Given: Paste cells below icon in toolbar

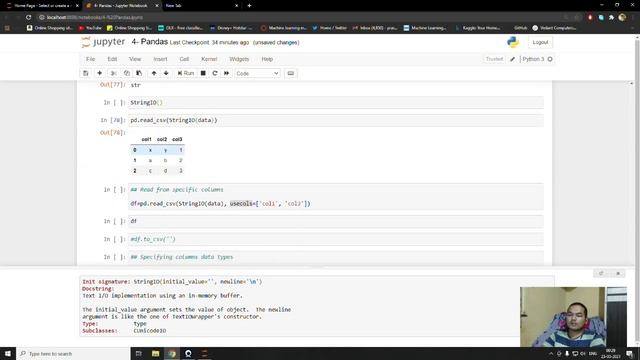Looking at the screenshot, I should click(139, 73).
